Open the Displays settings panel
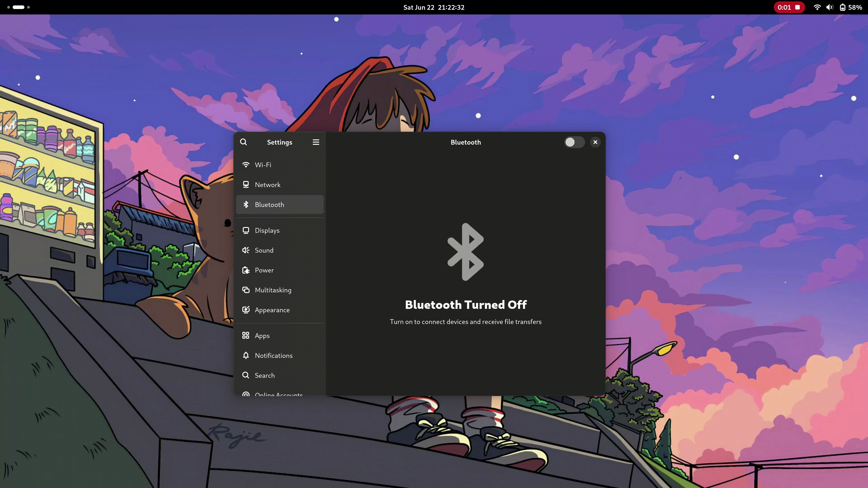 [x=280, y=230]
